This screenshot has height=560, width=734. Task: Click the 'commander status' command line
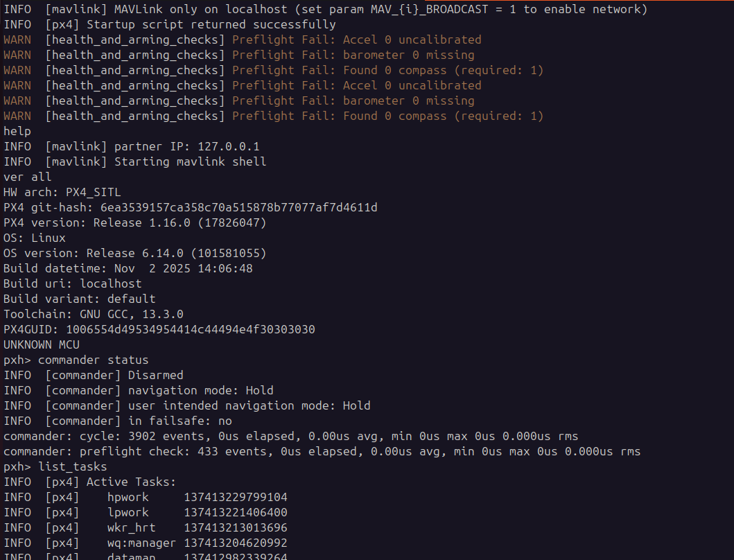[x=76, y=360]
